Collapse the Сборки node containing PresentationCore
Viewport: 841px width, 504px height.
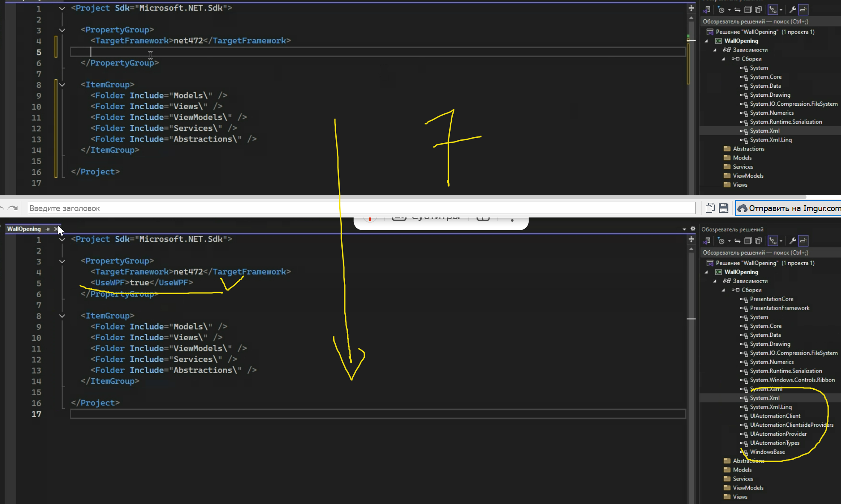coord(724,290)
